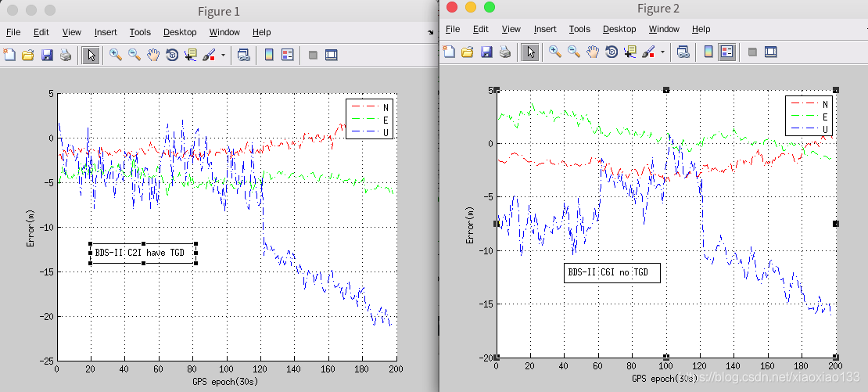Choose Brush data tool in Figure 1

click(x=210, y=55)
